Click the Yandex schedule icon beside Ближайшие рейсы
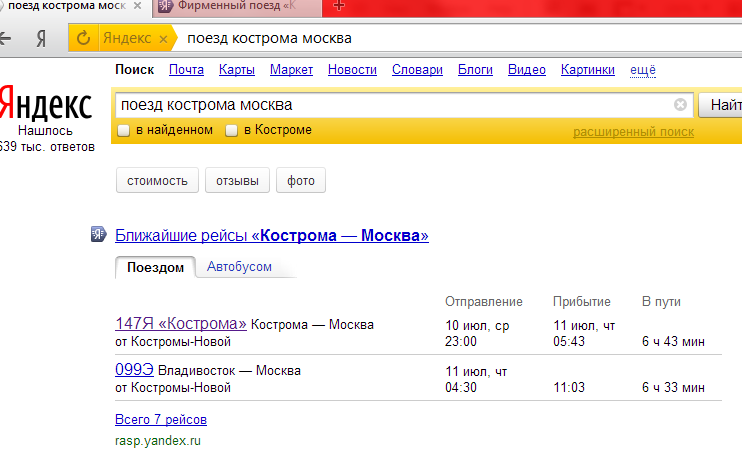Image resolution: width=742 pixels, height=454 pixels. click(98, 234)
